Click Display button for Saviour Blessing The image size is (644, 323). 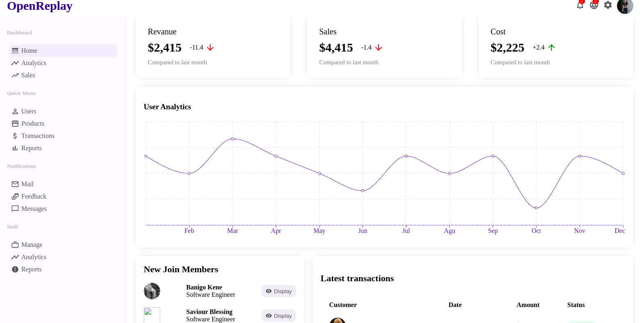[x=279, y=316]
